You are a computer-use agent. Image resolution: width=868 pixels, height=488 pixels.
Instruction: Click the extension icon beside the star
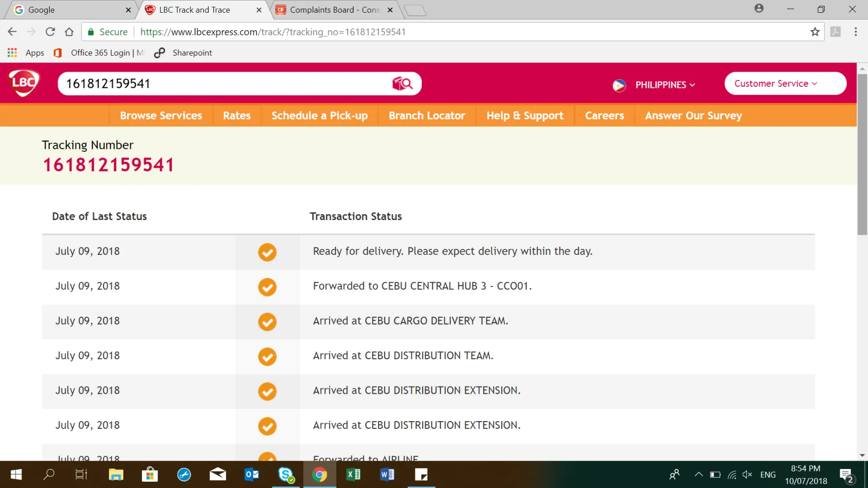pyautogui.click(x=836, y=32)
